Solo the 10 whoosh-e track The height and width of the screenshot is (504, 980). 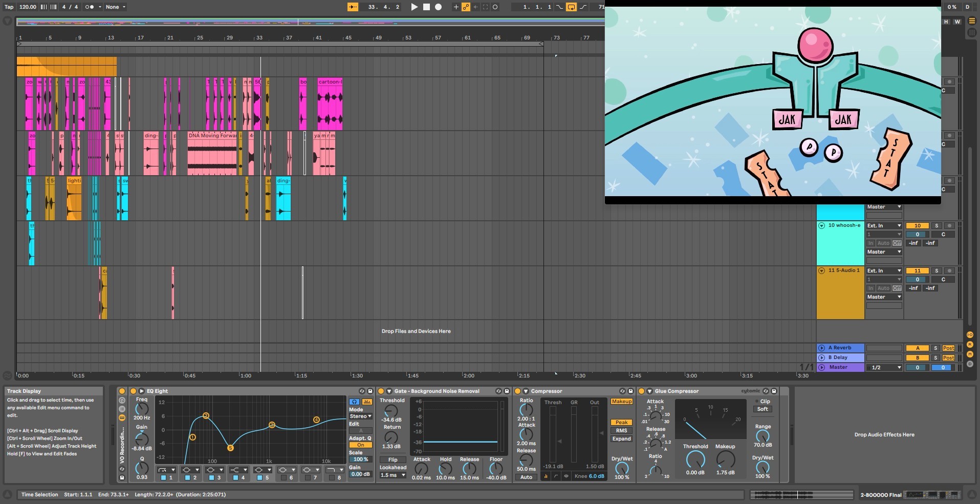point(937,226)
